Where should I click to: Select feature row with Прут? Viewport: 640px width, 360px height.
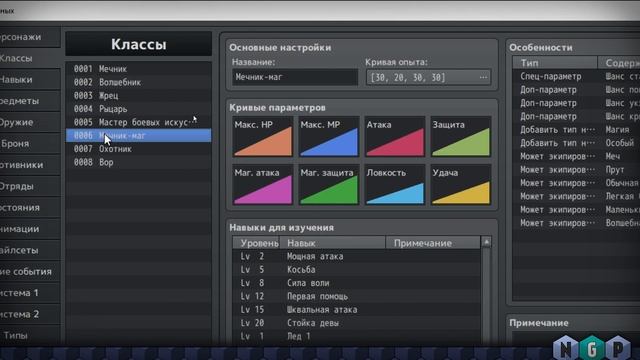[x=576, y=170]
